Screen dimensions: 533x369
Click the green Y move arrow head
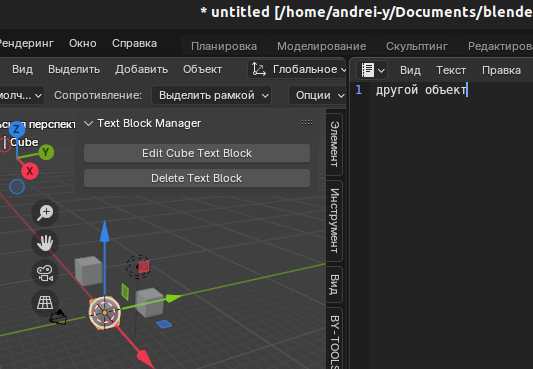pyautogui.click(x=173, y=298)
